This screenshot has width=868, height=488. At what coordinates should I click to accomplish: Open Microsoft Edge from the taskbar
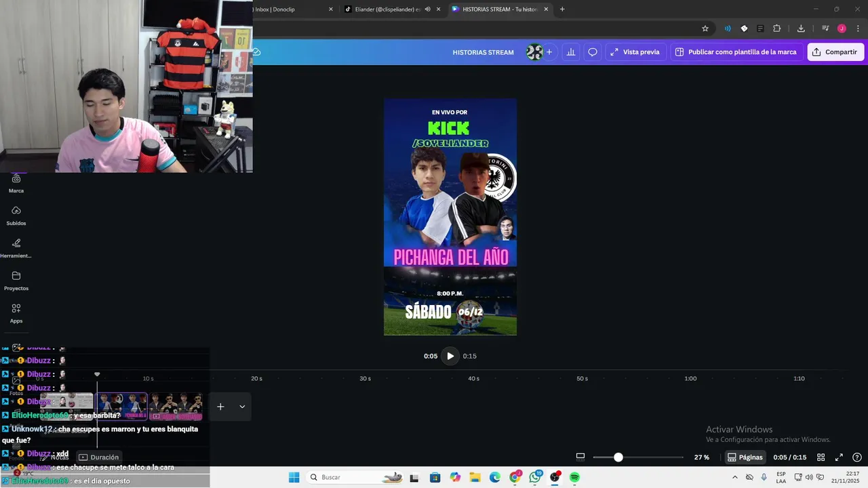(x=495, y=477)
